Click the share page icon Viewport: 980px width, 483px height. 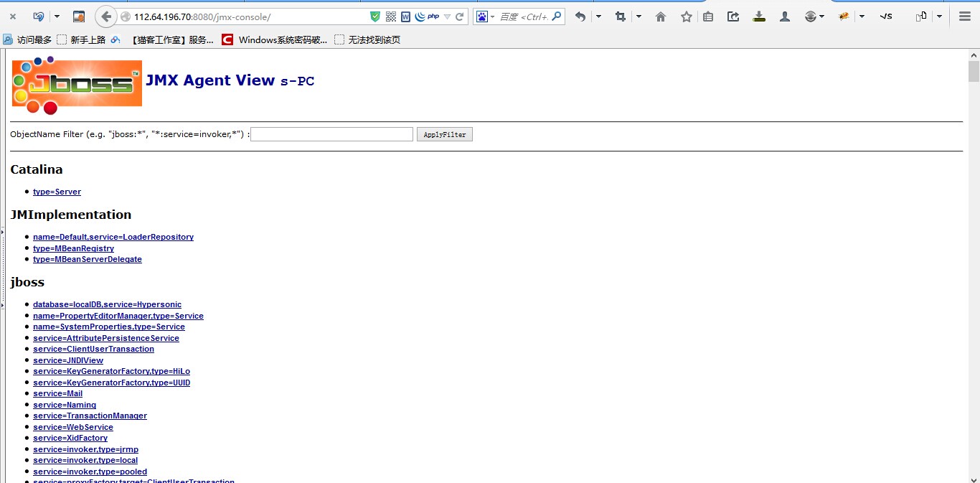tap(733, 17)
